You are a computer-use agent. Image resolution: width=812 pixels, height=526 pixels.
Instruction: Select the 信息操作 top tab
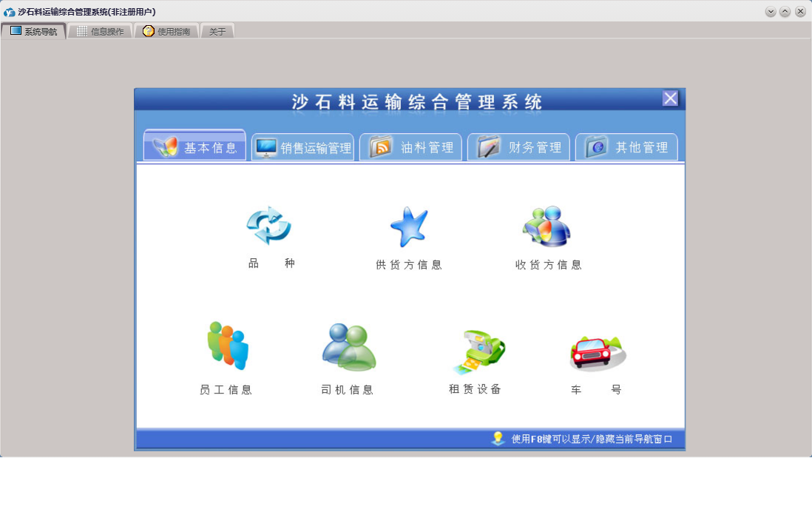100,32
